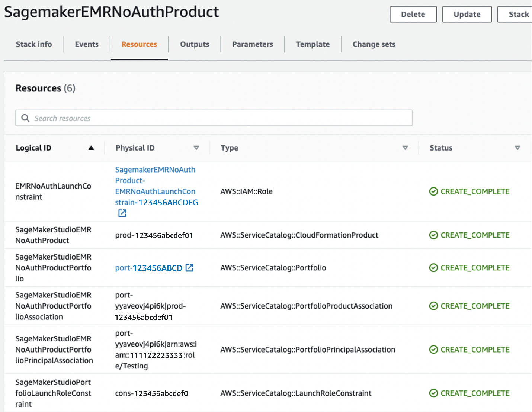Sort the Physical ID column using its arrow
The width and height of the screenshot is (532, 412).
pos(196,148)
